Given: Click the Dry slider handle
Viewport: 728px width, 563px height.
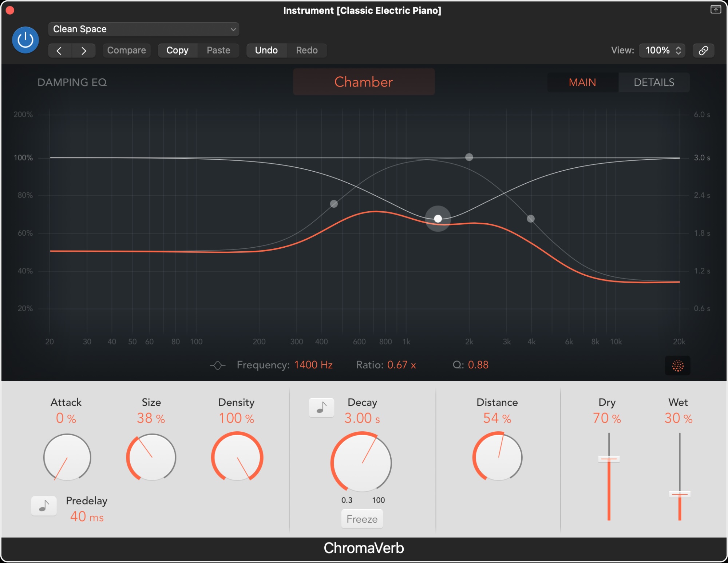Looking at the screenshot, I should [609, 459].
